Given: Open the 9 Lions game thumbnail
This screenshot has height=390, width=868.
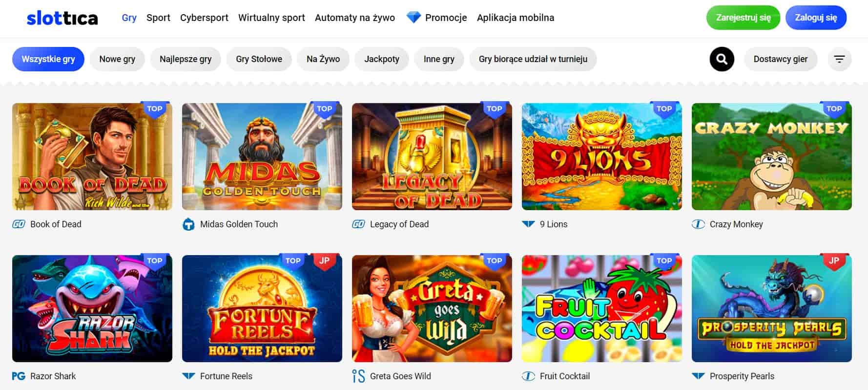Looking at the screenshot, I should pos(601,156).
